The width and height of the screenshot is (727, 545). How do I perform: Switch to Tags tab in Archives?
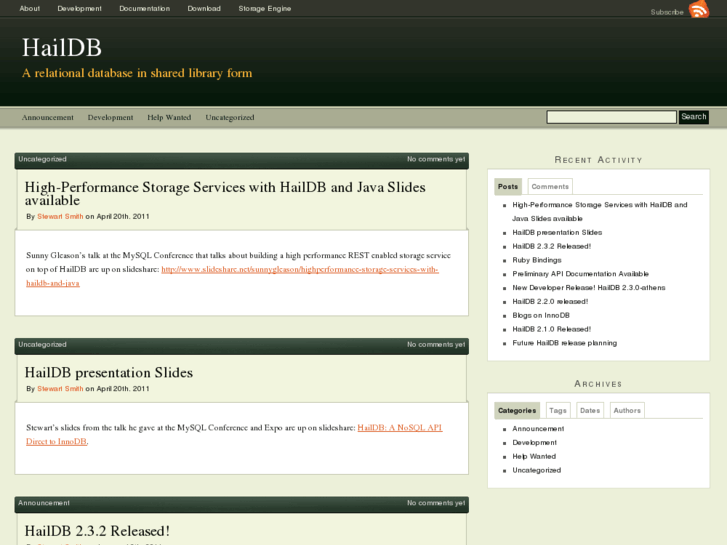click(558, 410)
